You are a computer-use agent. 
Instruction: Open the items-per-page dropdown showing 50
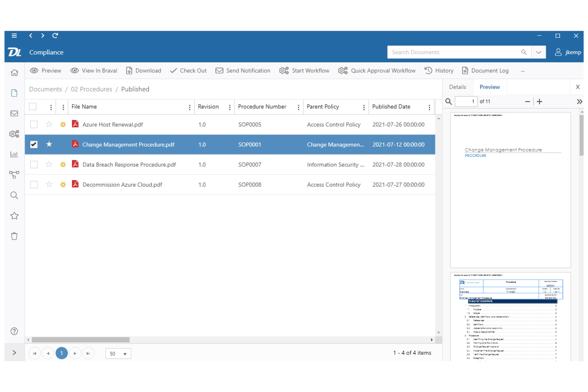pos(118,353)
